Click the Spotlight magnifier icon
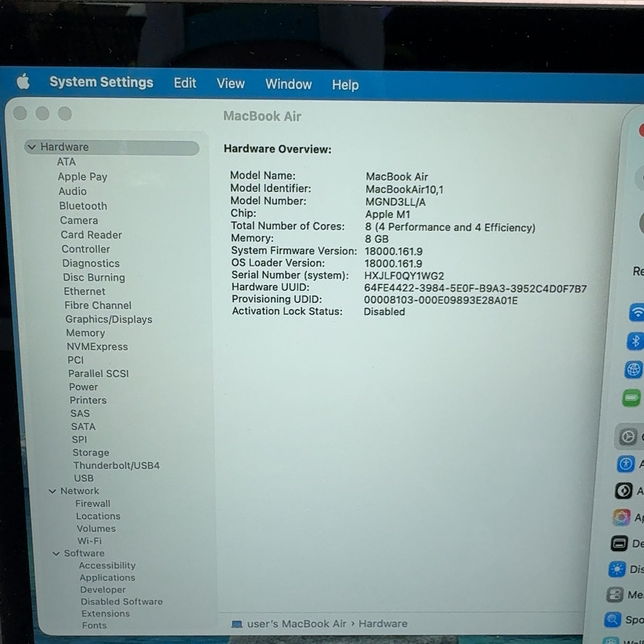The height and width of the screenshot is (644, 644). click(x=613, y=620)
